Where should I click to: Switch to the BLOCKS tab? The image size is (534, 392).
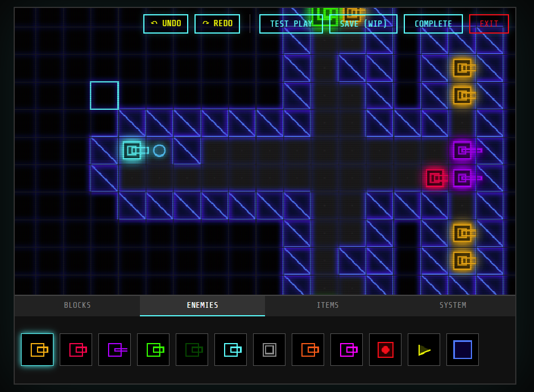point(77,305)
